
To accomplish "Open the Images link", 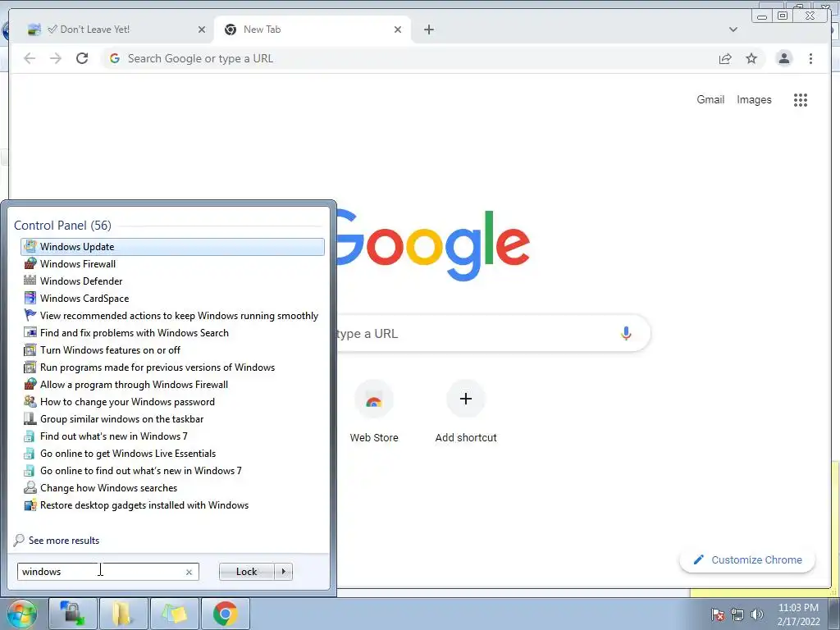I will (754, 99).
